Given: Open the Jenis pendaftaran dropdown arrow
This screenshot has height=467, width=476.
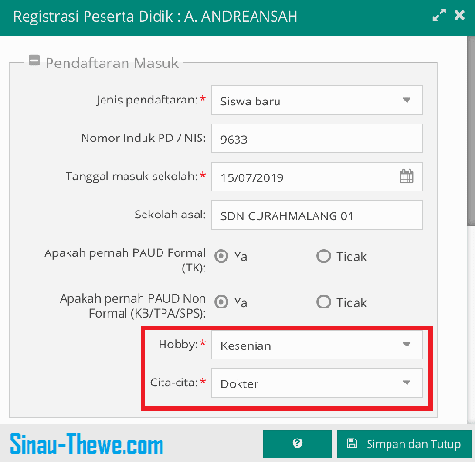Looking at the screenshot, I should [407, 100].
